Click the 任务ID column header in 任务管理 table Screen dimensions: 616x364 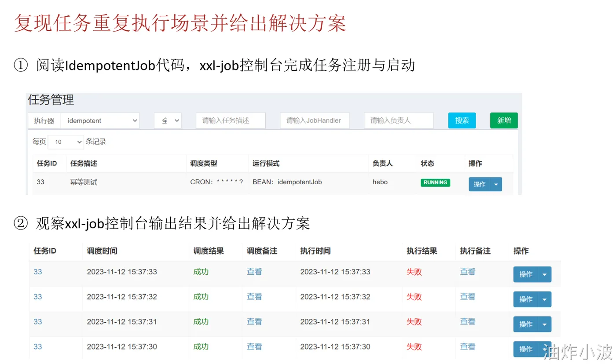(x=47, y=164)
